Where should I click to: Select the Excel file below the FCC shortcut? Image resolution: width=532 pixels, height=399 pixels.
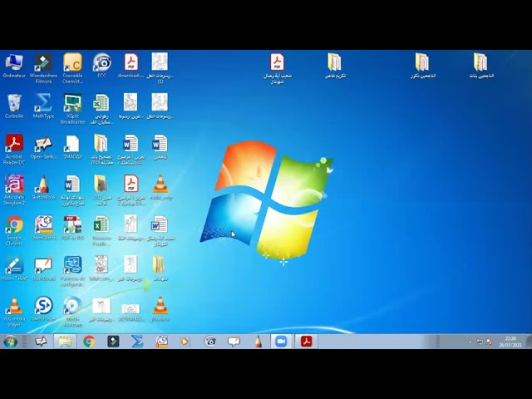click(101, 109)
